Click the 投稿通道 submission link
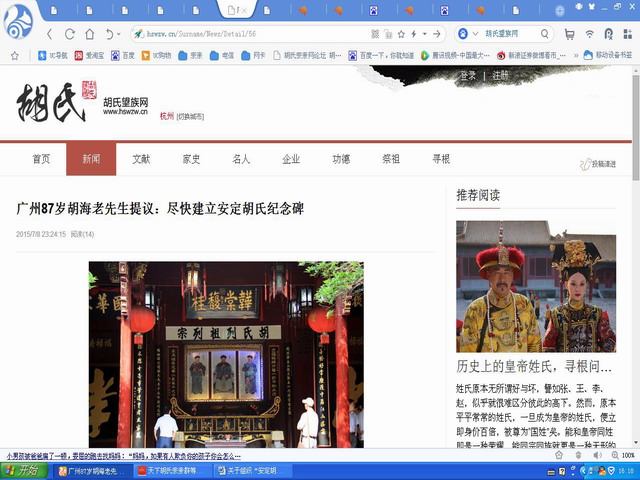The width and height of the screenshot is (640, 480). click(x=598, y=164)
